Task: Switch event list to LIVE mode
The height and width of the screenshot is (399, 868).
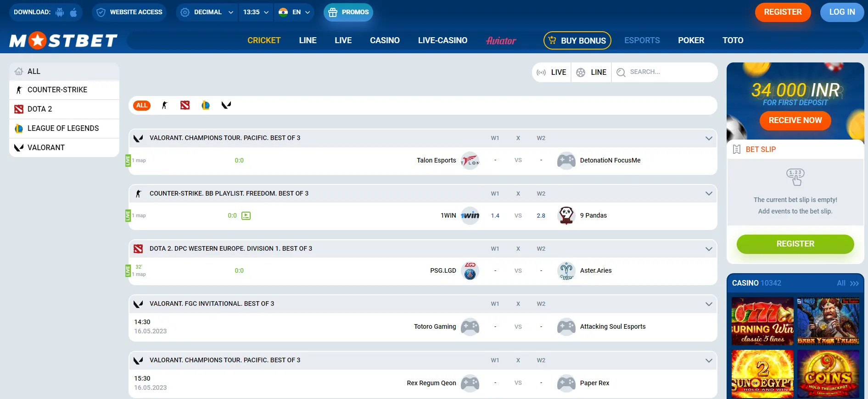Action: coord(552,73)
